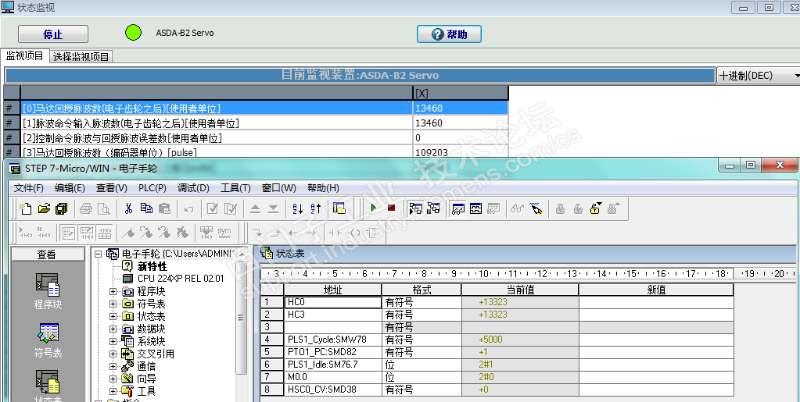Click the 新值 cell for HC0 row

pos(656,302)
